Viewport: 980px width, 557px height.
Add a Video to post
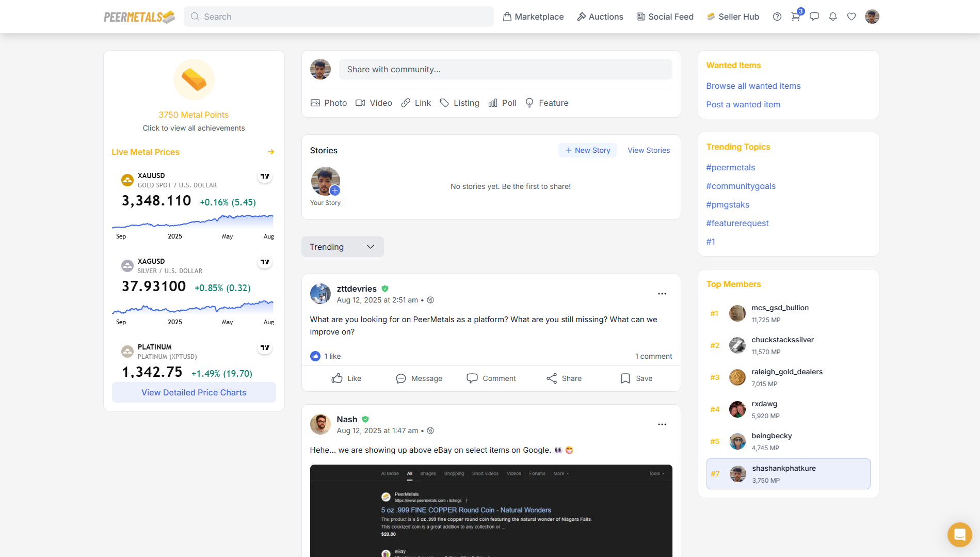(x=374, y=103)
